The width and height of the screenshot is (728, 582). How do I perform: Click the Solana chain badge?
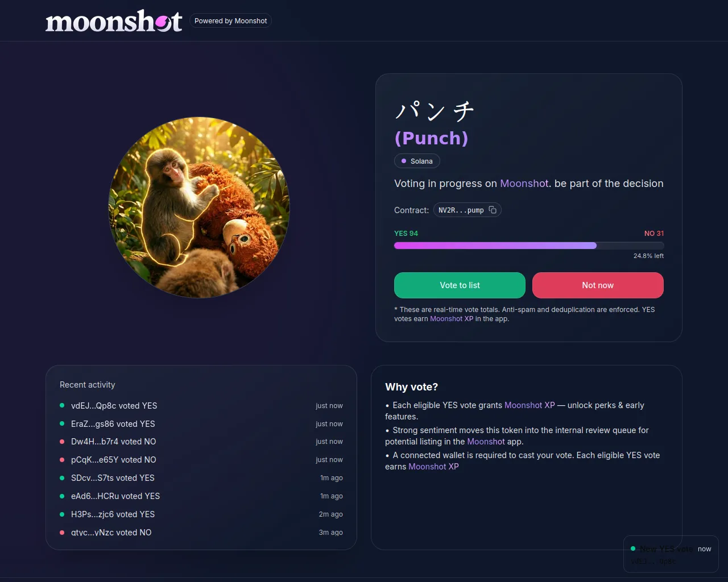pos(417,161)
